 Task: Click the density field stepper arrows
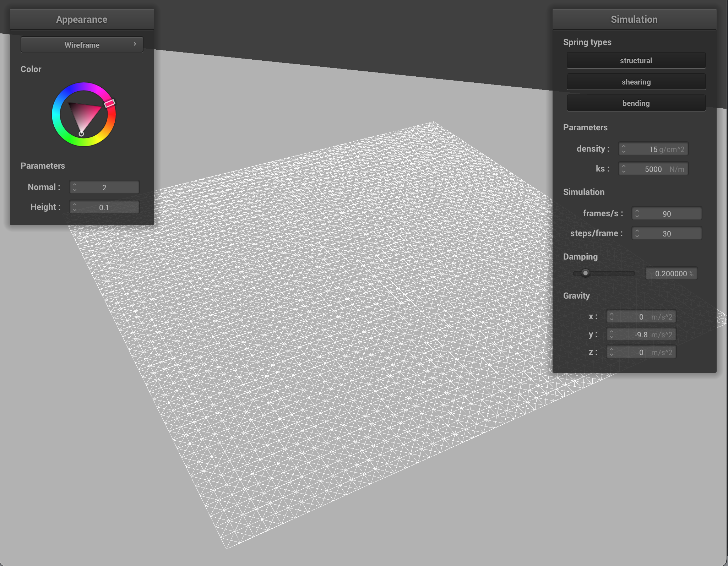[624, 149]
